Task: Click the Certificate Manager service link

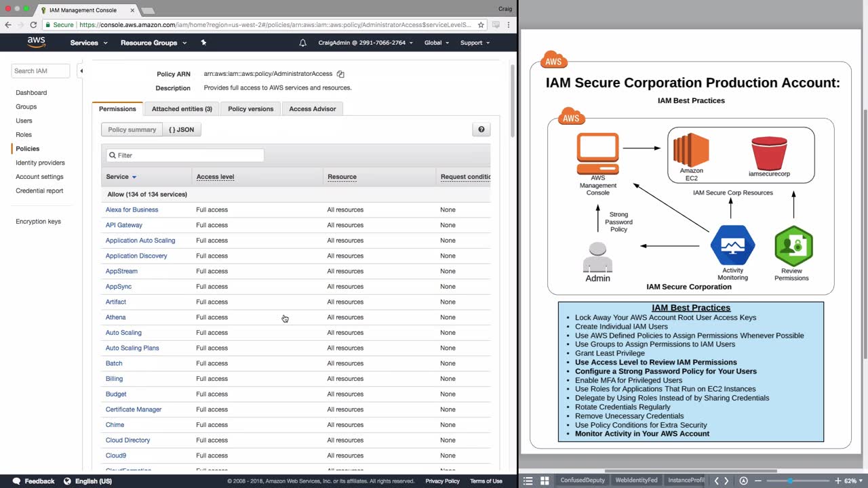Action: pos(134,409)
